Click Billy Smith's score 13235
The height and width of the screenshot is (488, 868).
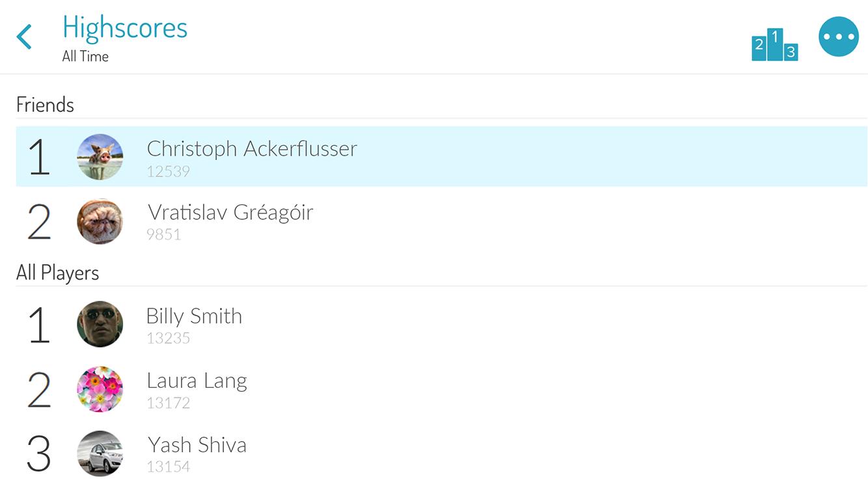[x=168, y=338]
